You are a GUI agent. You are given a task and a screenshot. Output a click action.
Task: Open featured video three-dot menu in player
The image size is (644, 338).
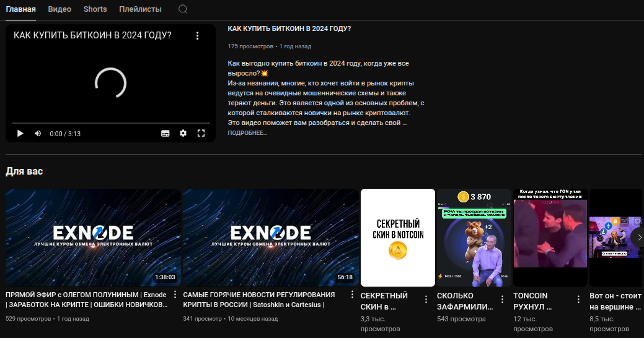click(x=197, y=36)
